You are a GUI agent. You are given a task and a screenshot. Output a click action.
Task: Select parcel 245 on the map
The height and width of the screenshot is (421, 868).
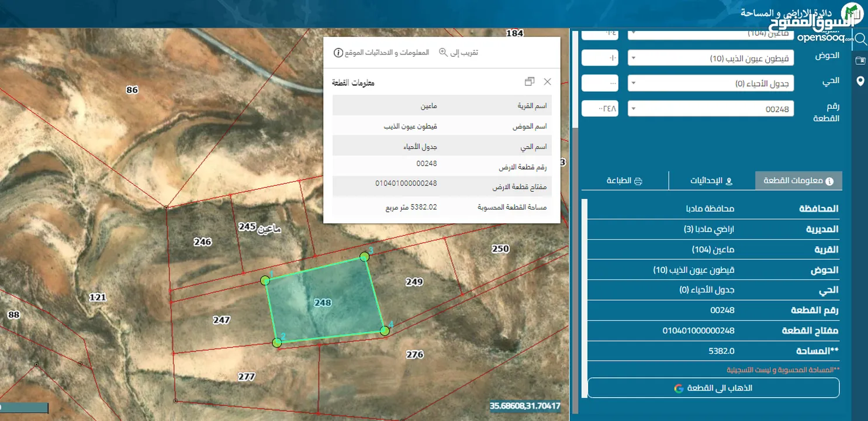point(248,226)
